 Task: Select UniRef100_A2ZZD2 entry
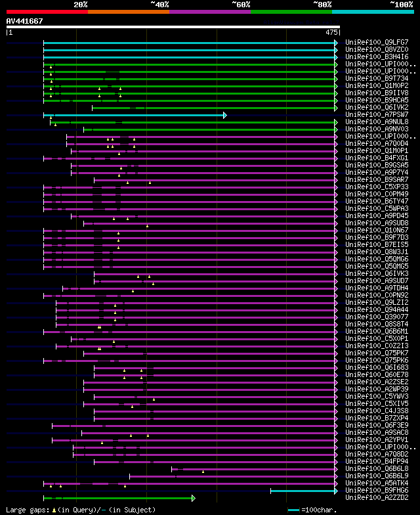click(377, 498)
